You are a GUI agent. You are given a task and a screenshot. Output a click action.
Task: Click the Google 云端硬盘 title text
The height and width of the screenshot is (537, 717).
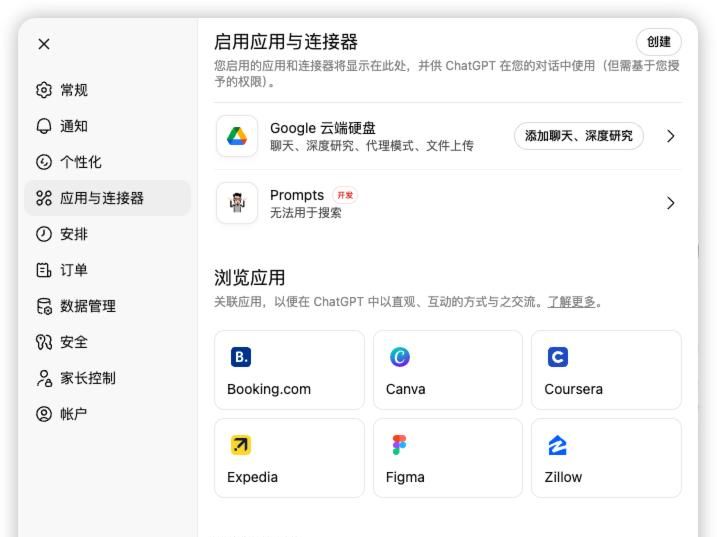click(323, 128)
